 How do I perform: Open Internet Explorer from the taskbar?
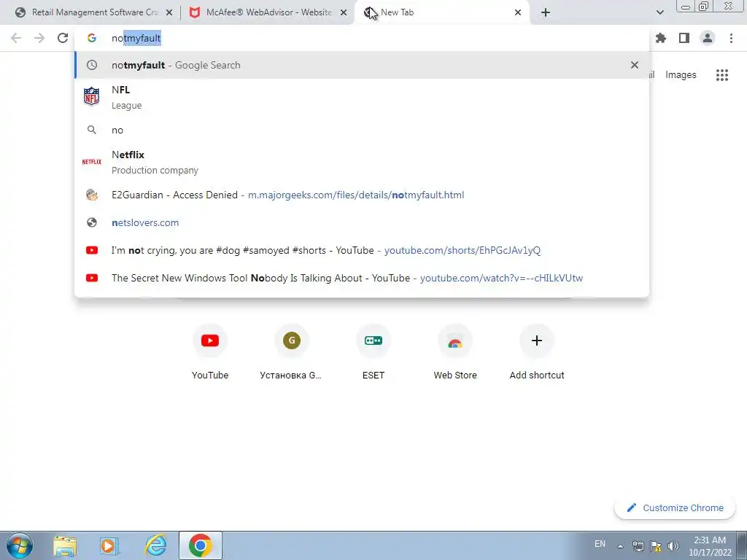[x=156, y=545]
